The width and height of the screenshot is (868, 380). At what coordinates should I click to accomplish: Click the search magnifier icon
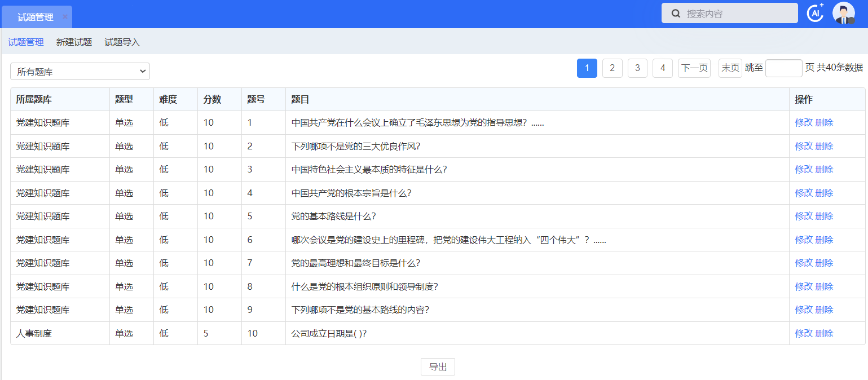click(x=675, y=14)
